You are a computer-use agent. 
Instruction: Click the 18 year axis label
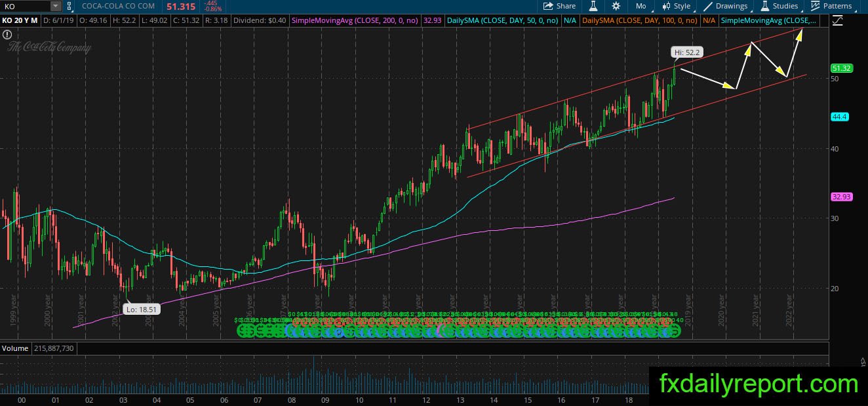pos(628,400)
